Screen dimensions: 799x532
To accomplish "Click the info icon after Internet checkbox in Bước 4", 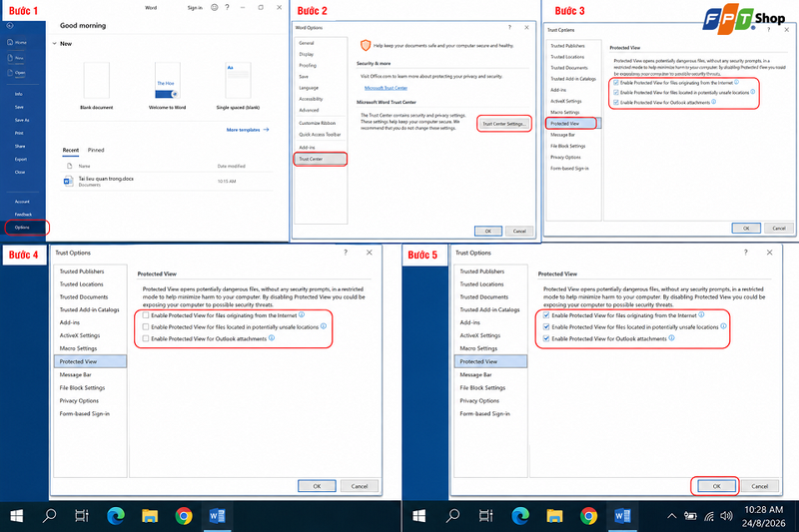I will [x=302, y=314].
